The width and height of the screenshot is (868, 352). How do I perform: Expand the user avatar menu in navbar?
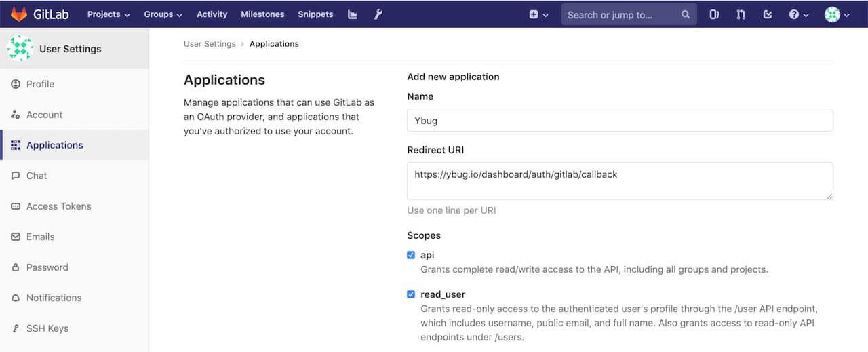point(837,14)
